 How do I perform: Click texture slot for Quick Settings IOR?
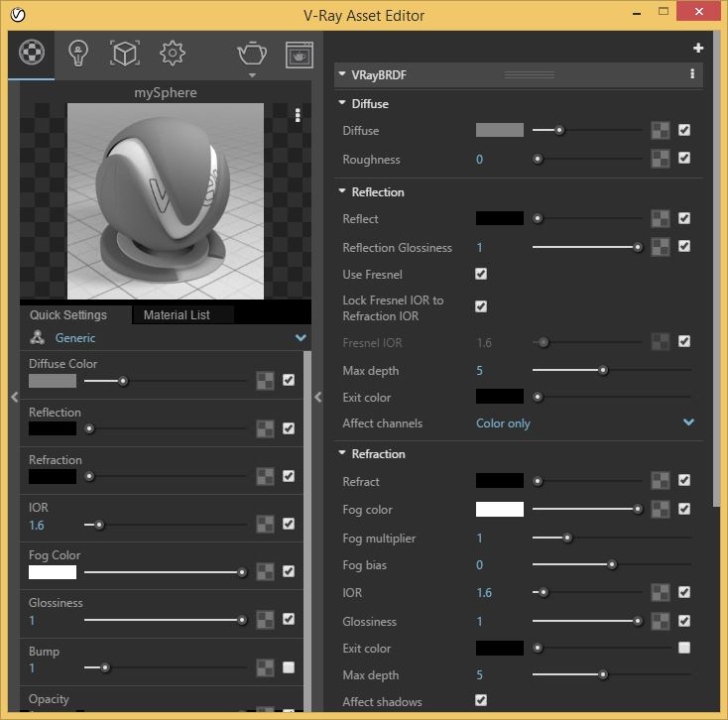coord(265,524)
